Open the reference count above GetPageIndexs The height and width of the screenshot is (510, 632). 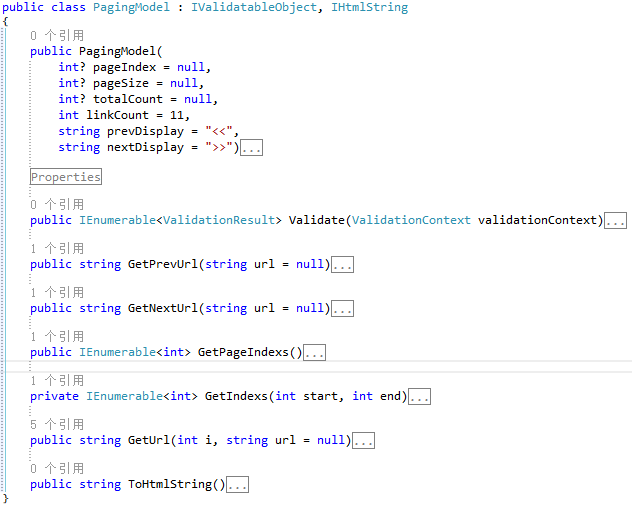(x=57, y=336)
